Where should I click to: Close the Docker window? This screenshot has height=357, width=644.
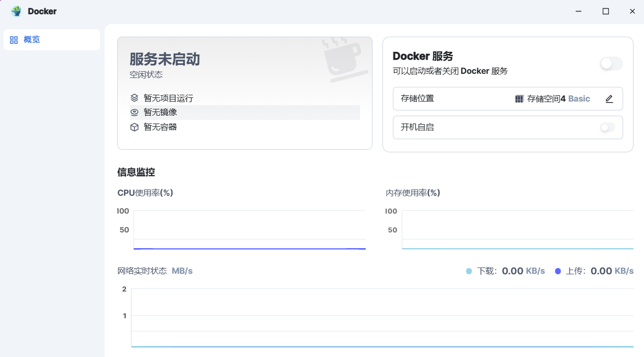tap(632, 11)
